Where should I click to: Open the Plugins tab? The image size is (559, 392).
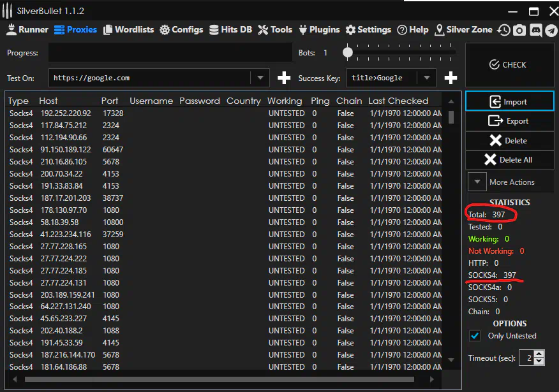[319, 29]
